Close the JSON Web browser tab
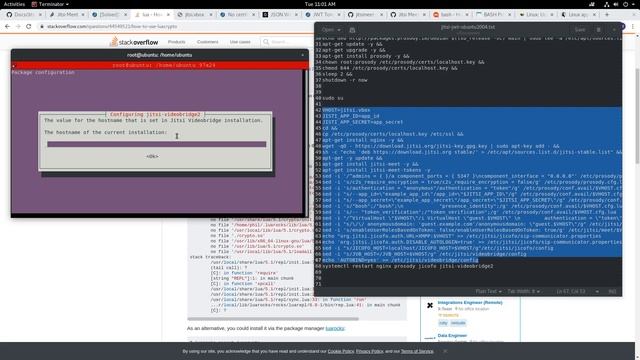The width and height of the screenshot is (640, 360). [x=296, y=14]
